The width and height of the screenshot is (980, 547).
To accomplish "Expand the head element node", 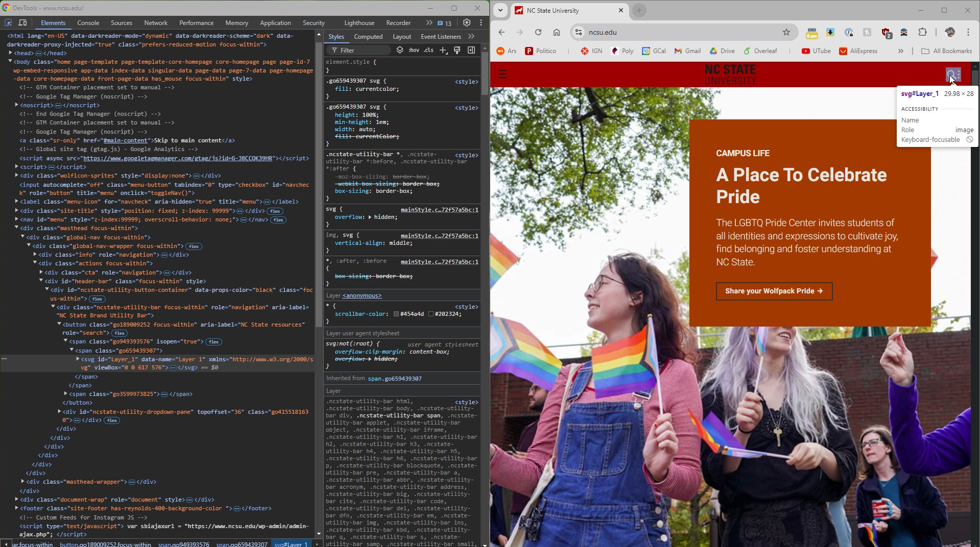I will 10,53.
